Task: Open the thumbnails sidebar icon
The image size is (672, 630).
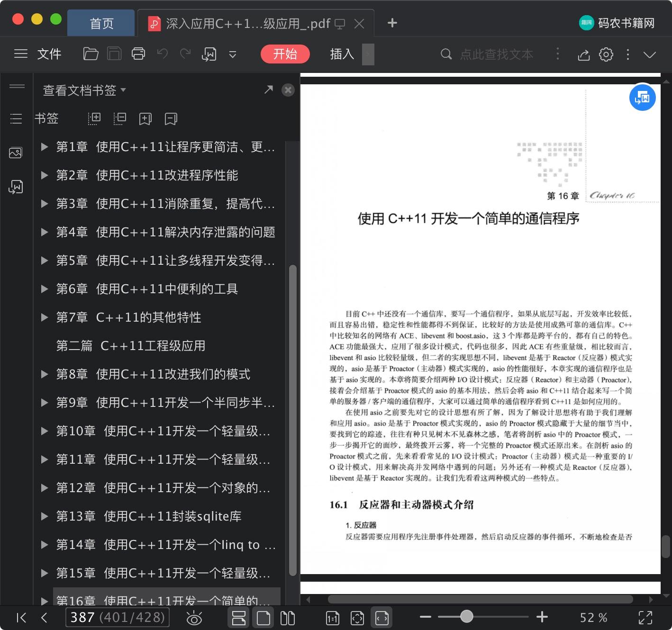Action: coord(16,153)
